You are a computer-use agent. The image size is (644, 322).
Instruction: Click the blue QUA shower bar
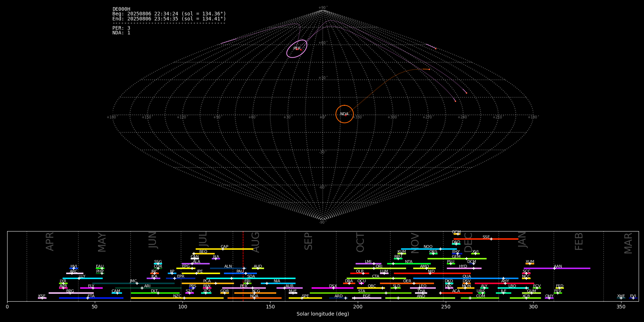(466, 278)
